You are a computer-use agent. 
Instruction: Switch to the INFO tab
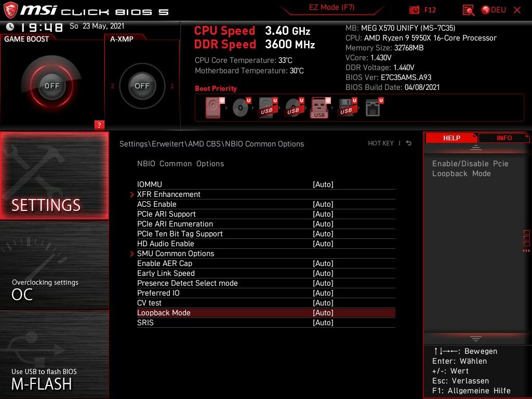tap(504, 138)
